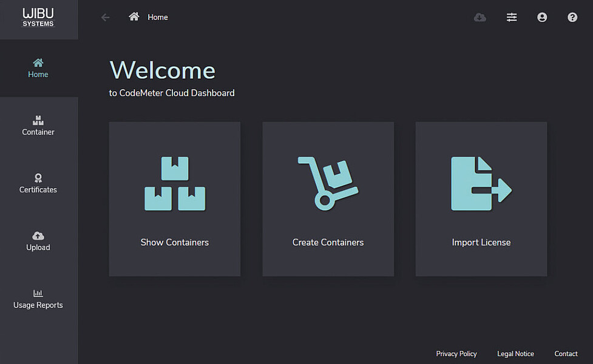Click the Import License file icon
The image size is (593, 364).
point(481,183)
